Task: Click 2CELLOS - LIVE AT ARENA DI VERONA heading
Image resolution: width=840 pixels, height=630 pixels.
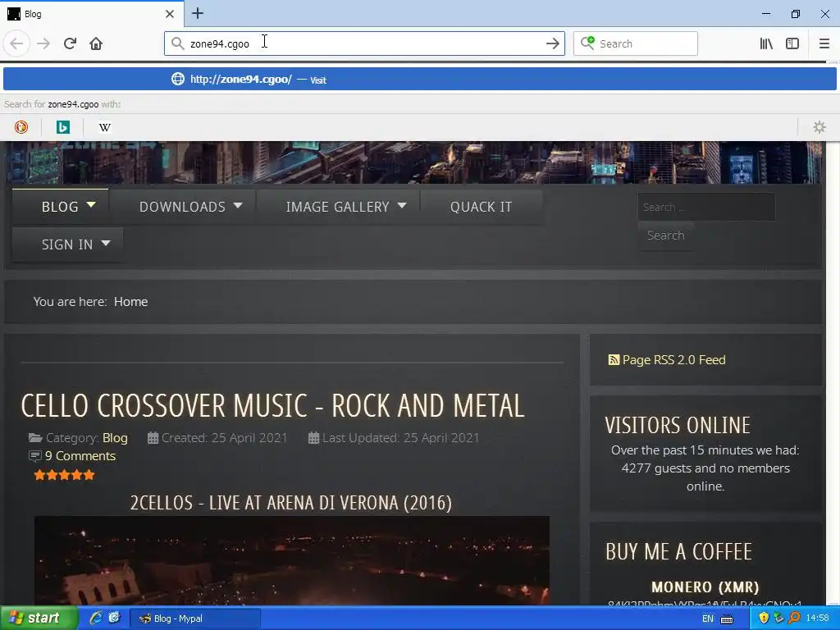Action: pos(291,503)
